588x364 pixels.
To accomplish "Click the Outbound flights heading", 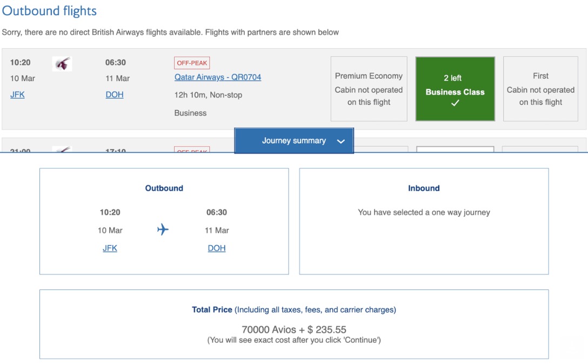I will 49,11.
